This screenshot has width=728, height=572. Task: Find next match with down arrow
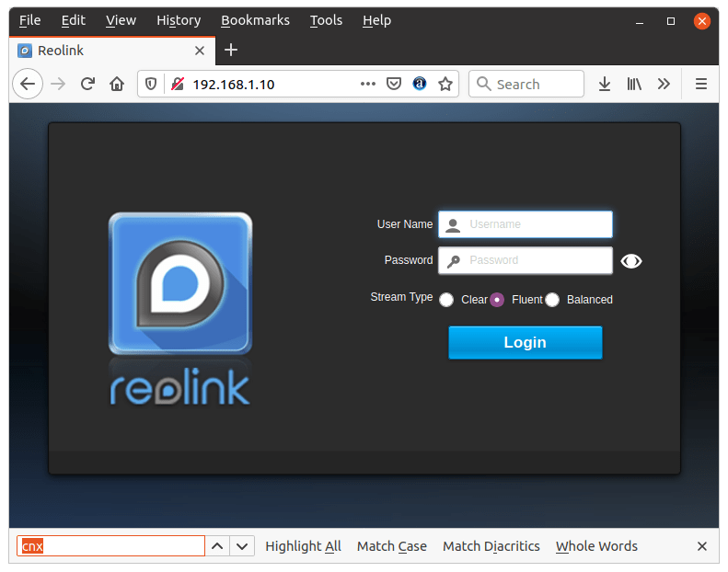242,546
